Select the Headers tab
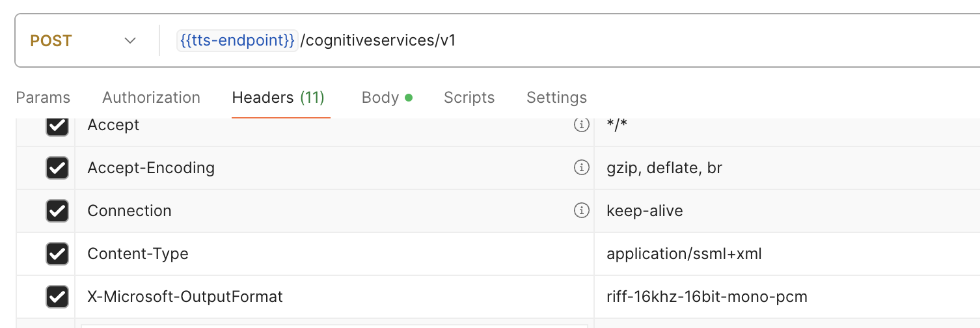The image size is (980, 328). click(x=278, y=98)
